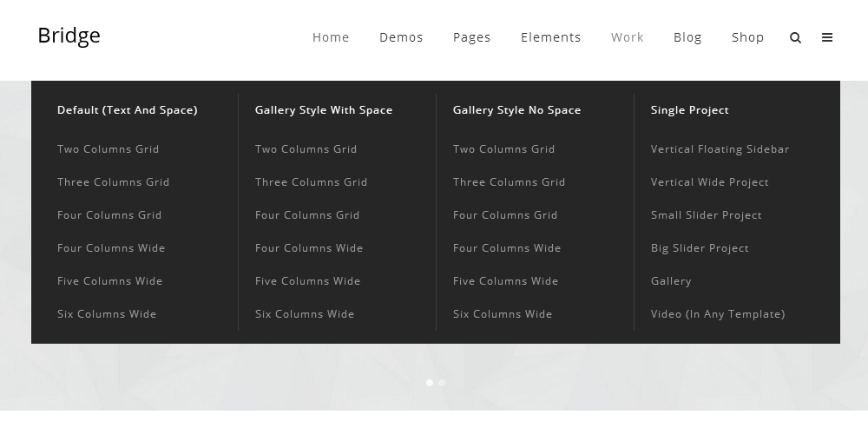Screen dimensions: 868x434
Task: Open Big Slider Project link
Action: [x=700, y=248]
